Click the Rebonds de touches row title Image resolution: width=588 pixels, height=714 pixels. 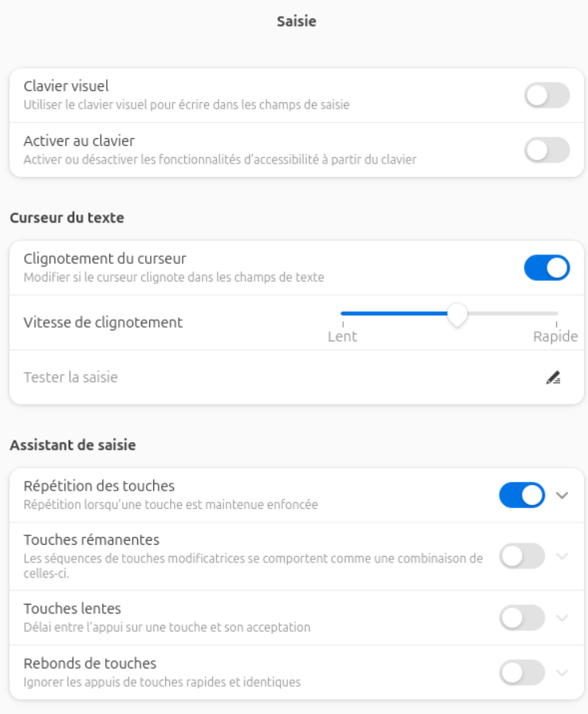tap(90, 664)
